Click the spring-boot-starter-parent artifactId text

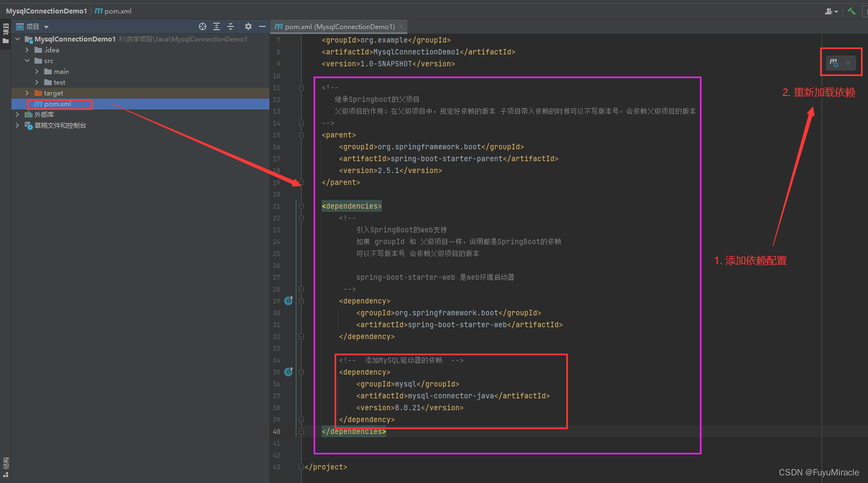pyautogui.click(x=446, y=158)
